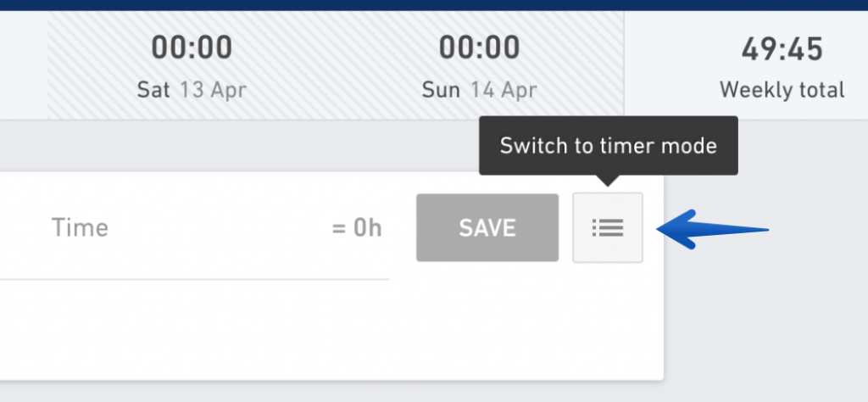Open the Sun 14 Apr day label
This screenshot has width=868, height=402.
[x=480, y=90]
